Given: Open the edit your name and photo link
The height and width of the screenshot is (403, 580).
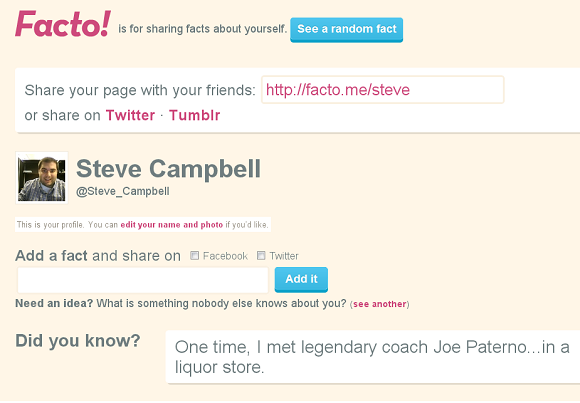Looking at the screenshot, I should tap(172, 225).
